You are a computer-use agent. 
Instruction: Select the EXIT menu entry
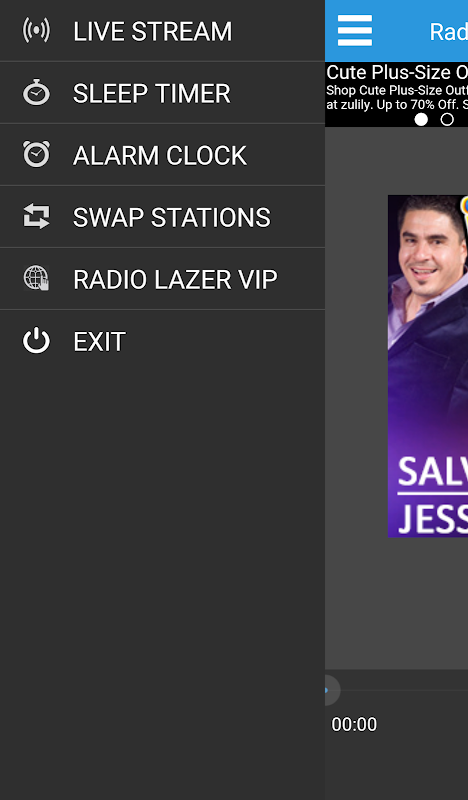coord(162,341)
